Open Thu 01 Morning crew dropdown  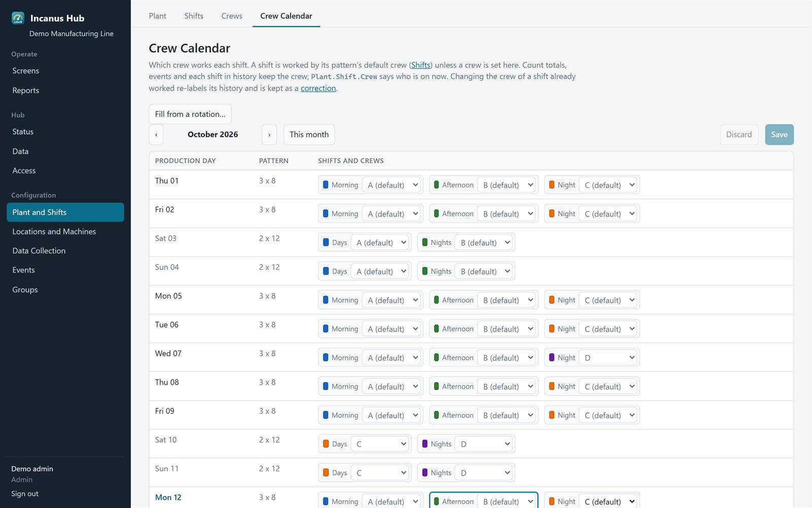click(392, 185)
